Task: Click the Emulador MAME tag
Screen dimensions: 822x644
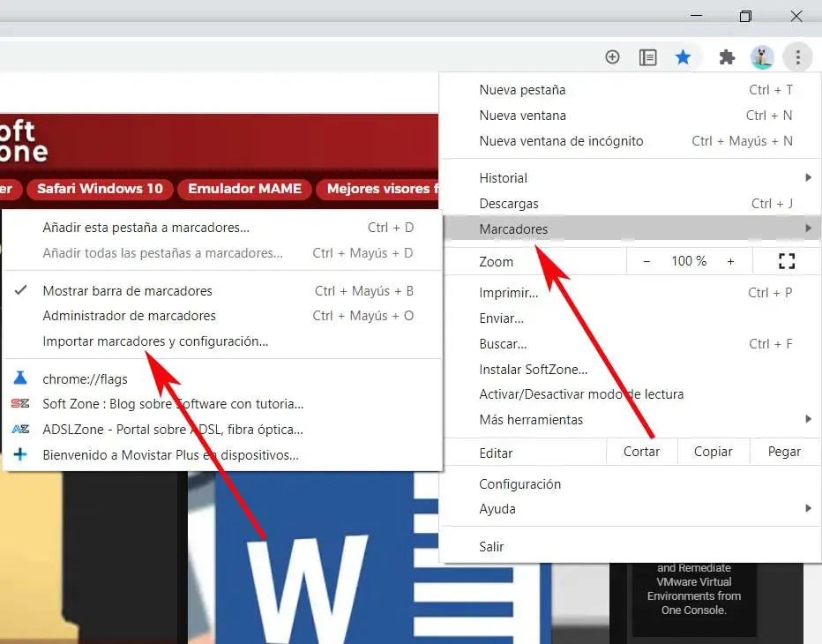Action: (245, 189)
